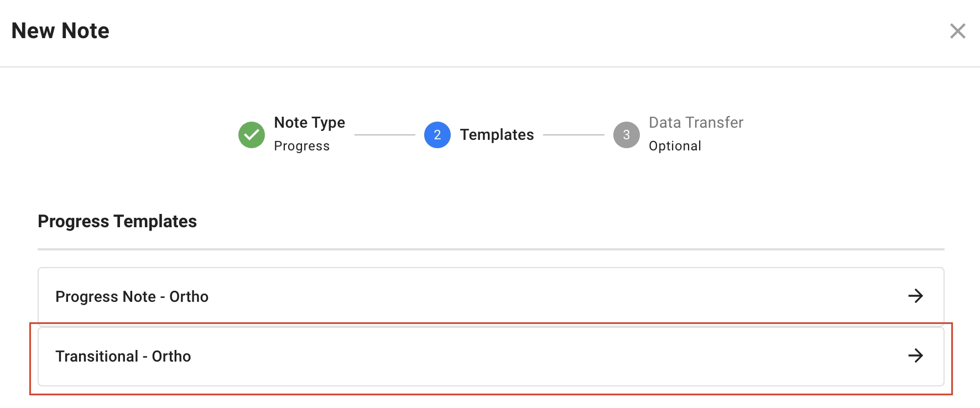Click the green checkmark step icon
The height and width of the screenshot is (408, 980).
click(252, 135)
